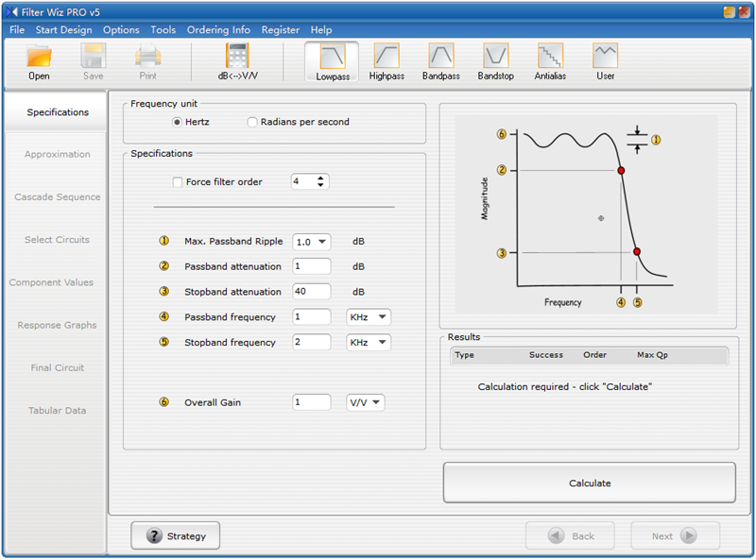Go to the Tabular Data step
756x560 pixels.
pos(58,411)
